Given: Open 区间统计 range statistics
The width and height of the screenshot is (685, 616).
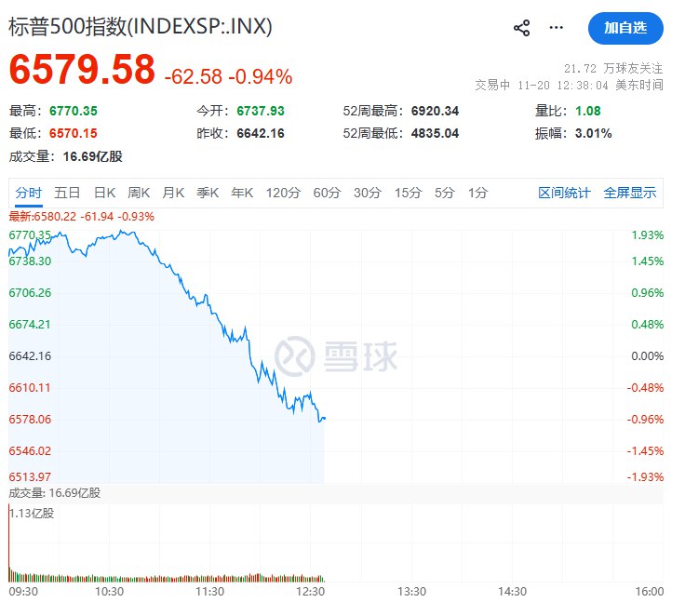Looking at the screenshot, I should point(564,193).
